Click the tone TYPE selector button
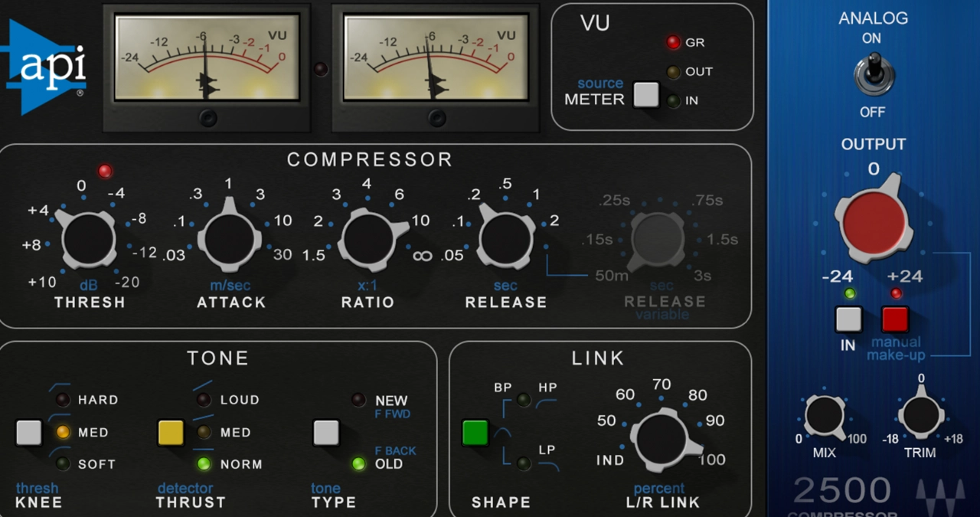This screenshot has width=980, height=517. pos(326,432)
